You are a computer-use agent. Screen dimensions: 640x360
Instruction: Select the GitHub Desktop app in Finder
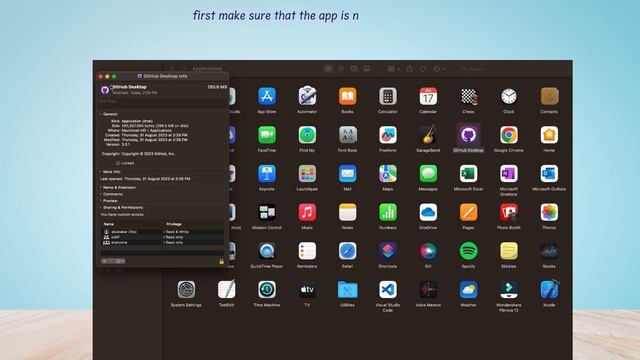469,135
